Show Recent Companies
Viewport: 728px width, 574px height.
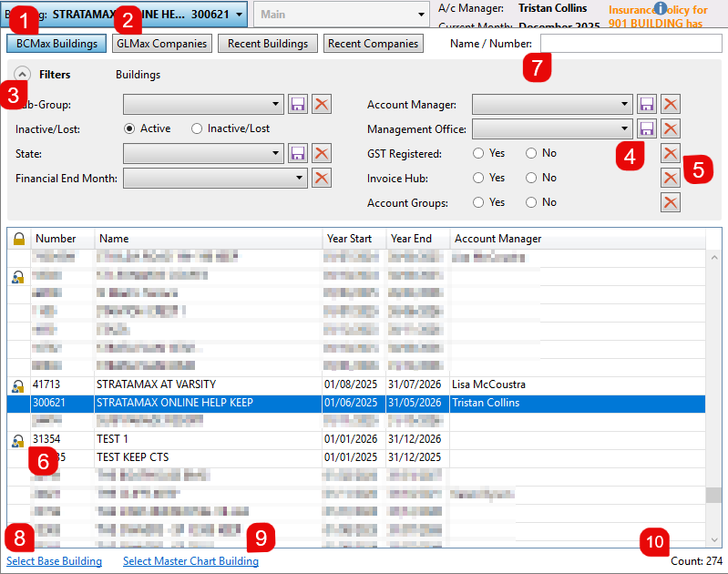pos(374,44)
